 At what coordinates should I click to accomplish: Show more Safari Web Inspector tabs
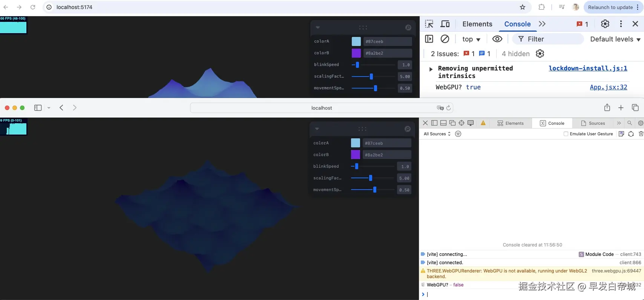point(619,123)
